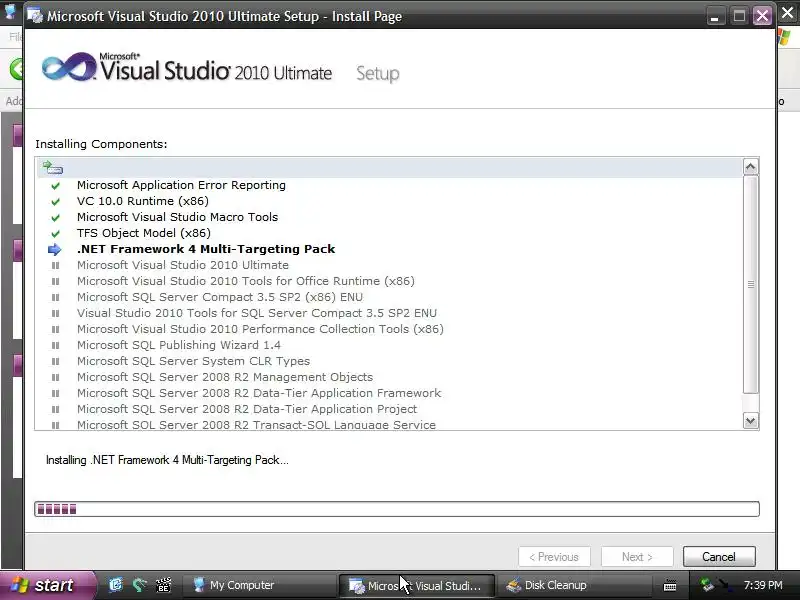Click the network connection tray icon
The height and width of the screenshot is (600, 800).
(707, 585)
